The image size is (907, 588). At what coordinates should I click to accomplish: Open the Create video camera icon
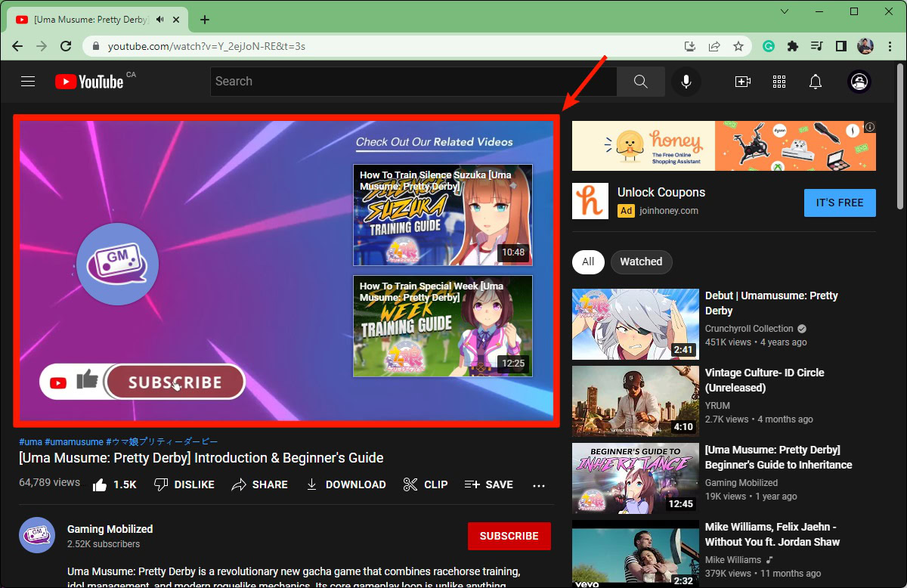click(x=742, y=82)
